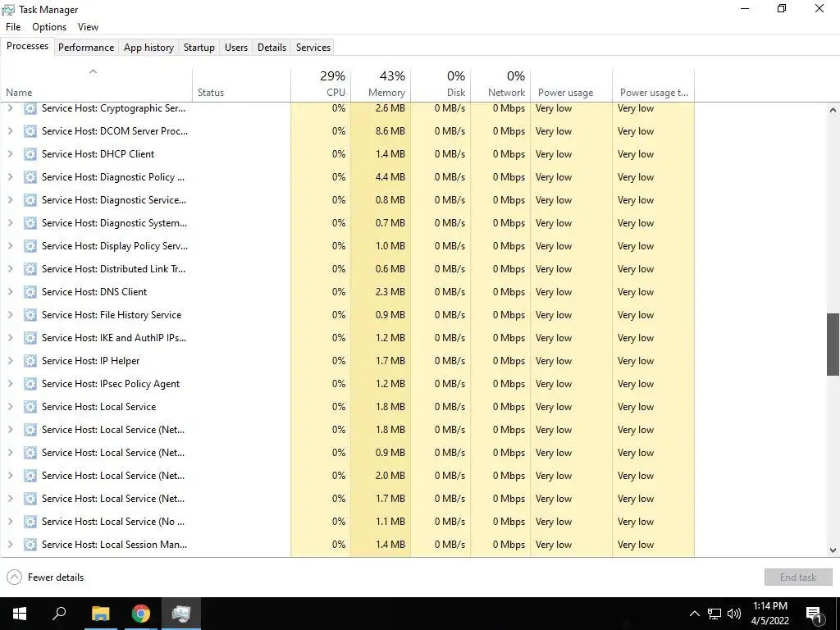
Task: Click the vertical scrollbar thumb in process list
Action: tap(833, 345)
